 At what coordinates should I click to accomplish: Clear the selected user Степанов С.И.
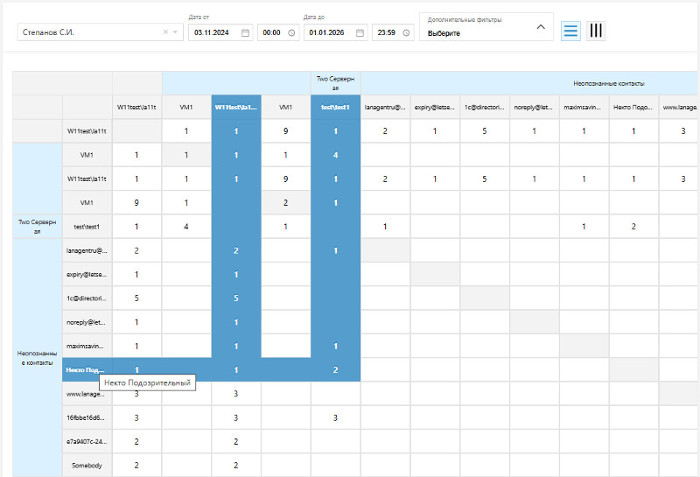click(165, 32)
